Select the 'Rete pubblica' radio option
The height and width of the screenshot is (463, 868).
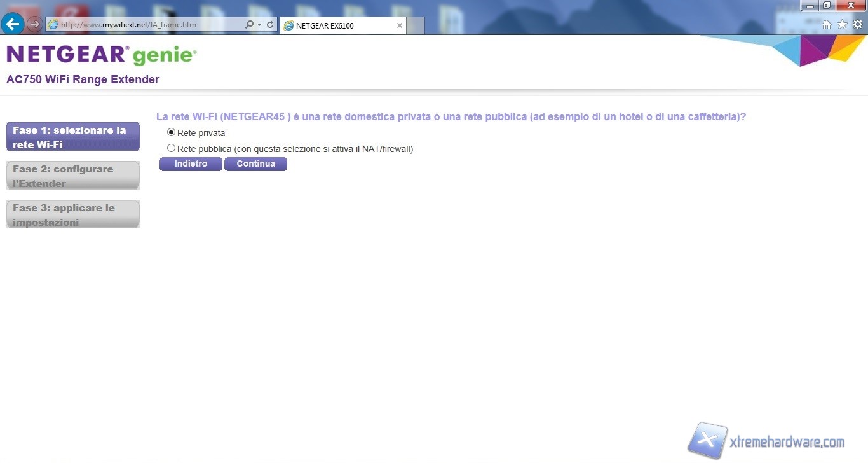pyautogui.click(x=171, y=148)
